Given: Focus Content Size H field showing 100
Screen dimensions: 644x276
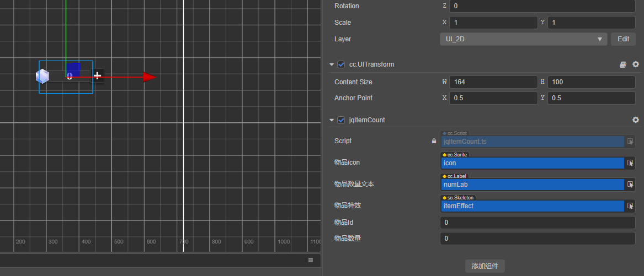Looking at the screenshot, I should click(592, 82).
